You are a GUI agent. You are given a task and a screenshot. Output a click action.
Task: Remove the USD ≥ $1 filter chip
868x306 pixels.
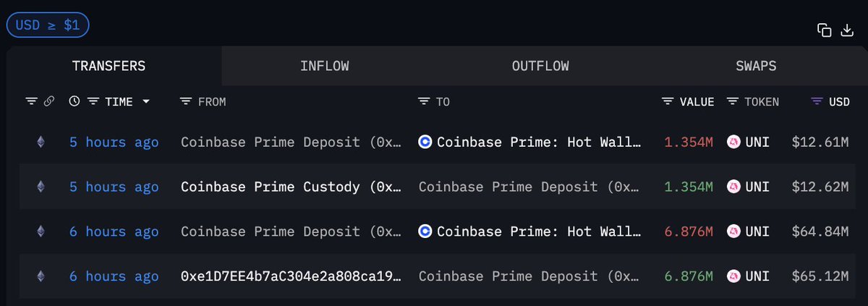[48, 25]
